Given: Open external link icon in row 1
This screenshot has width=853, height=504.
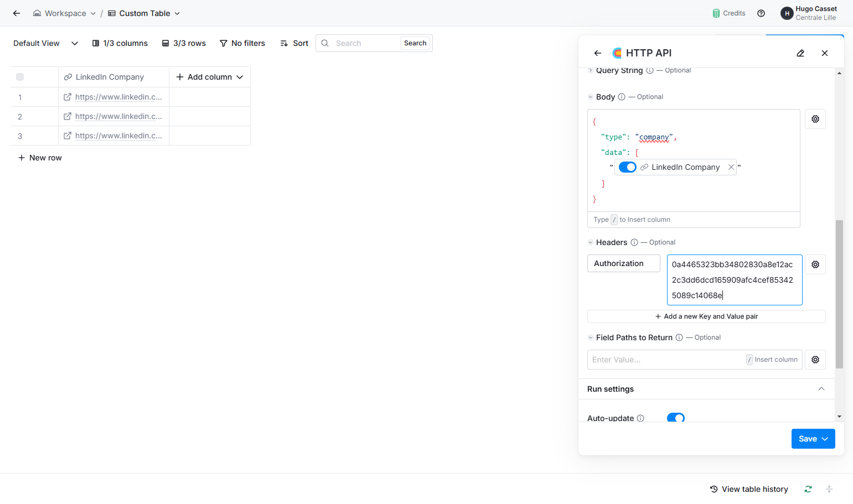Looking at the screenshot, I should tap(68, 97).
